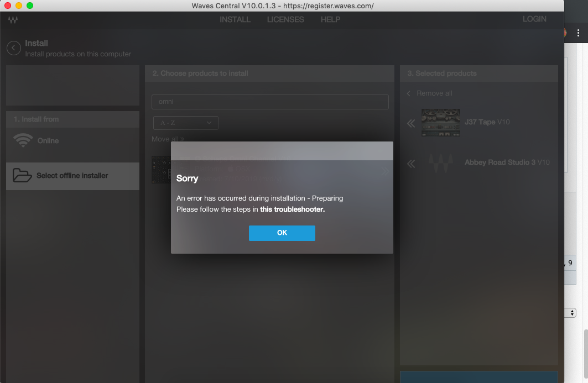Remove Abbey Road Studio 3 with double-arrow icon
This screenshot has width=588, height=383.
tap(411, 164)
